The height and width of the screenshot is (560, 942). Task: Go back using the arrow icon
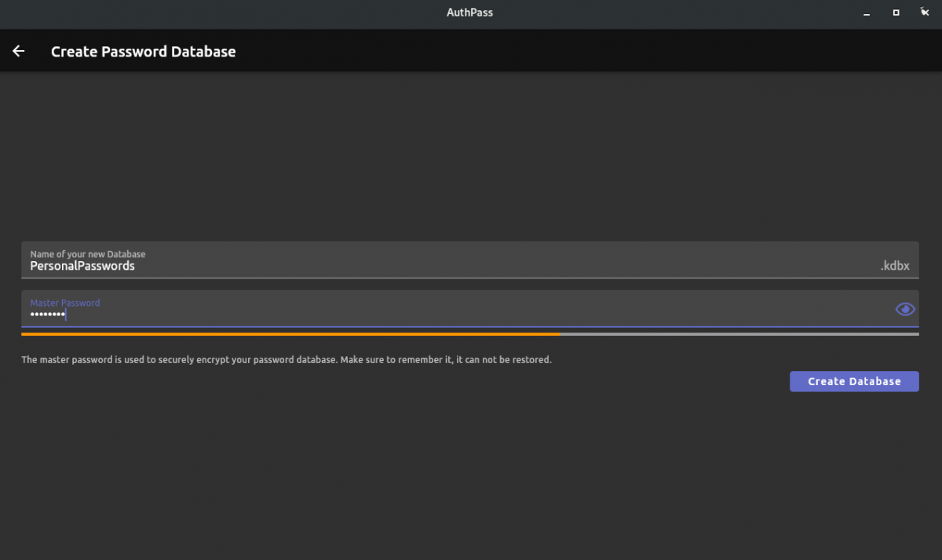coord(19,51)
